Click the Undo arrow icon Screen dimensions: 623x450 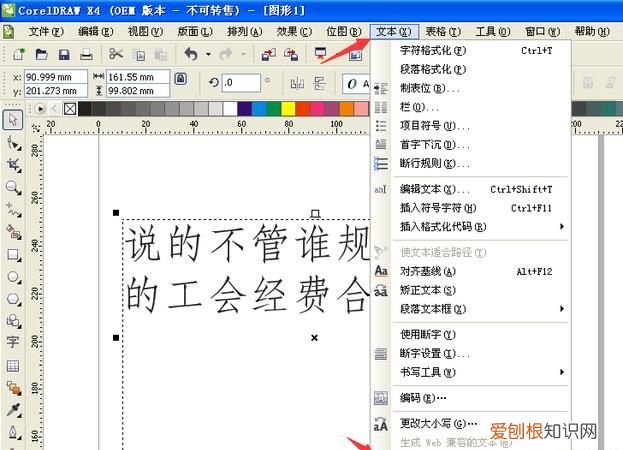pos(191,54)
